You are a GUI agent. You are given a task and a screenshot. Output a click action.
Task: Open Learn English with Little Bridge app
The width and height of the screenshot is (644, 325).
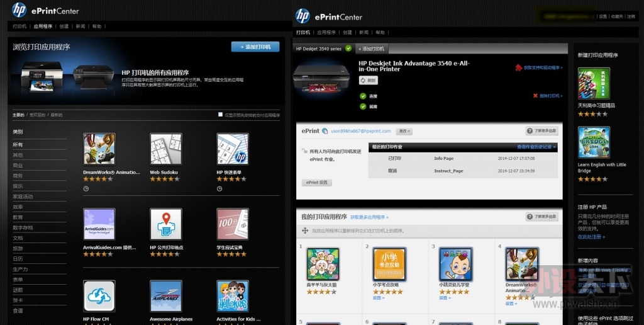pyautogui.click(x=594, y=142)
